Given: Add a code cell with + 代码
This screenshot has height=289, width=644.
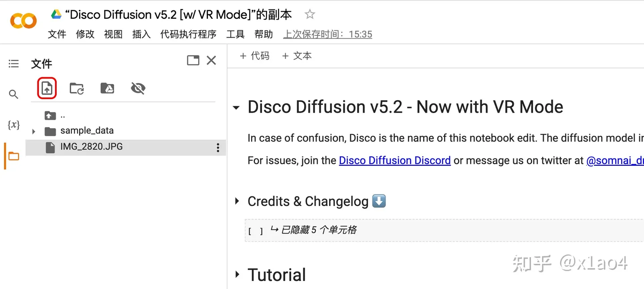Looking at the screenshot, I should tap(254, 56).
